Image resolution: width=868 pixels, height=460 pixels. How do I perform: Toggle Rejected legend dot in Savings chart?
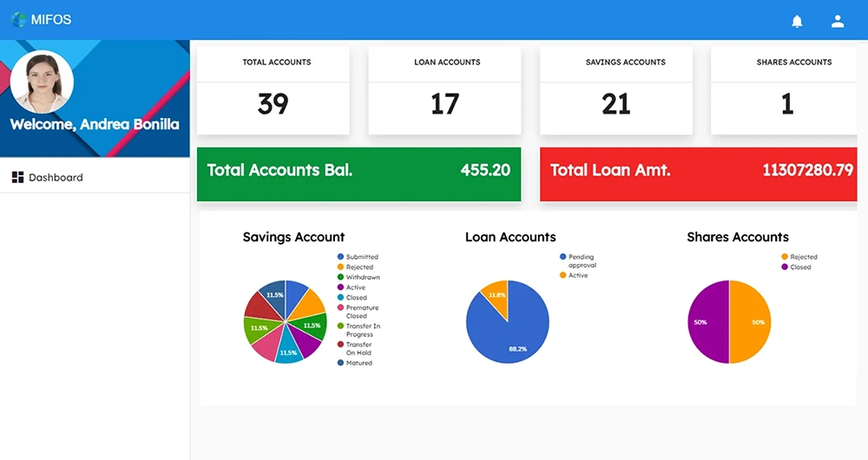(340, 266)
